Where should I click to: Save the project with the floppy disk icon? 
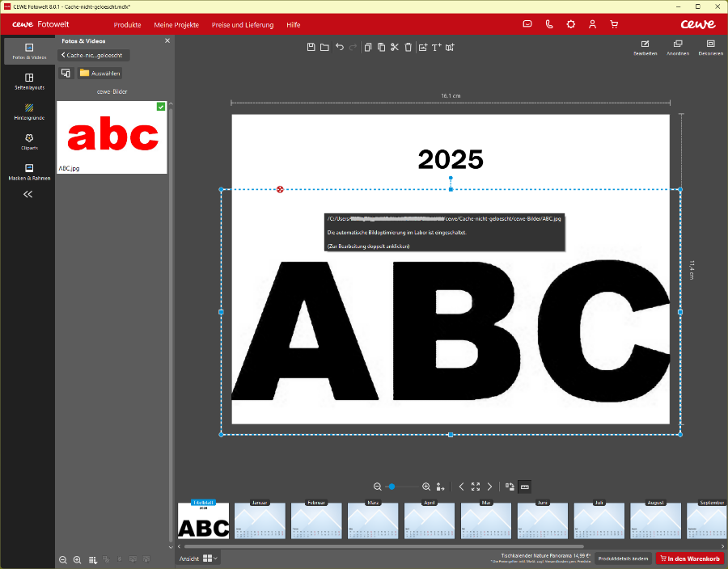pyautogui.click(x=311, y=47)
